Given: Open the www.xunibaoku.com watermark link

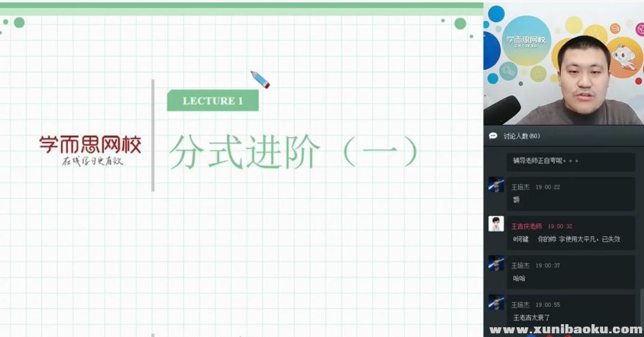Looking at the screenshot, I should (x=565, y=330).
